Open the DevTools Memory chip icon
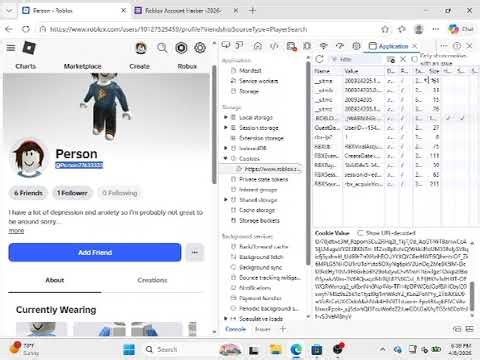This screenshot has width=480, height=360. pos(356,46)
